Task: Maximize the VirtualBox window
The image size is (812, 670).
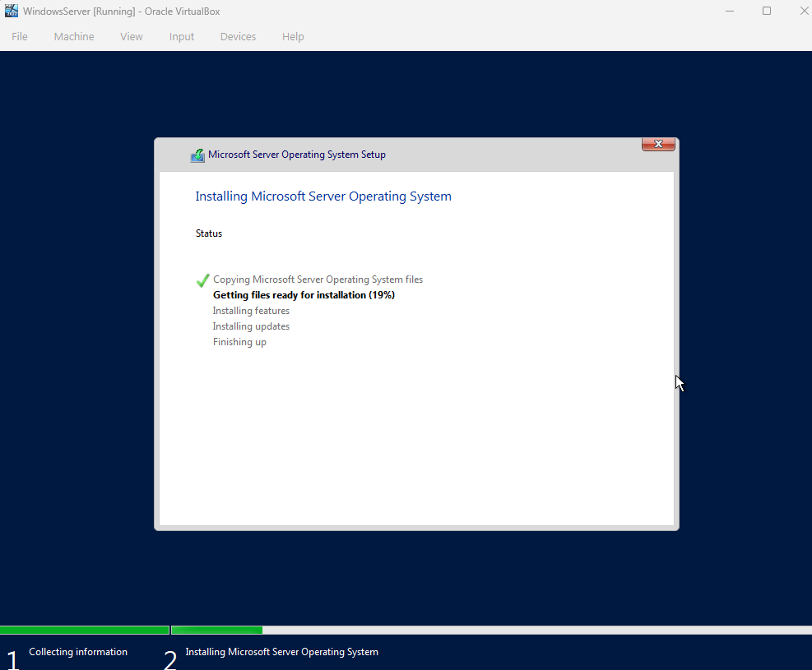Action: click(x=767, y=11)
